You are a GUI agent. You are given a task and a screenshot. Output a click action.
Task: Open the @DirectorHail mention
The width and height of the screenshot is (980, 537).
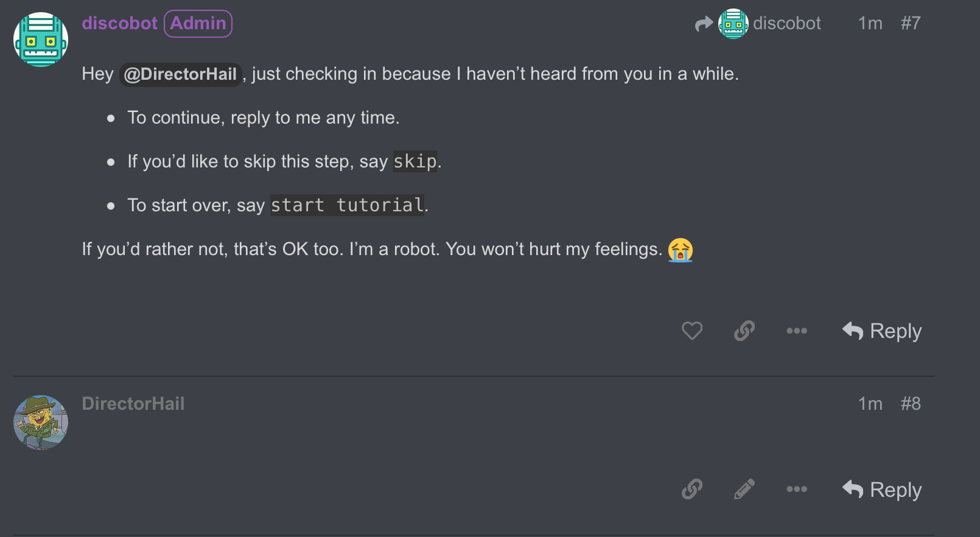coord(180,74)
